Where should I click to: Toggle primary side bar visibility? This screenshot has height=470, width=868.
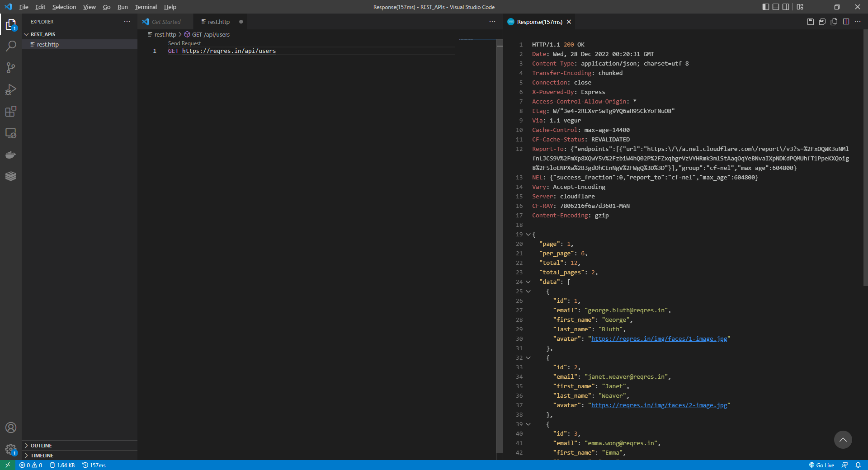click(766, 7)
